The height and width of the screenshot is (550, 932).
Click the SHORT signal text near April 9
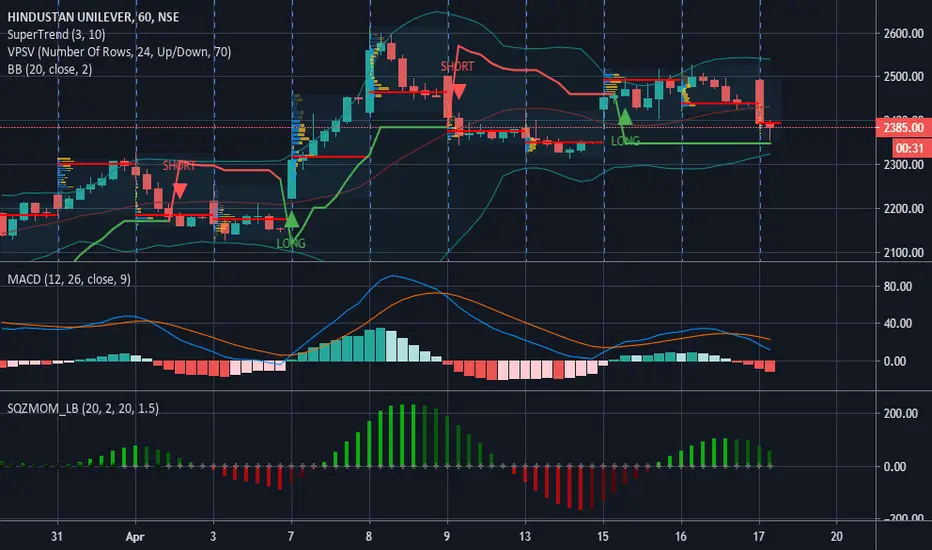pyautogui.click(x=457, y=67)
